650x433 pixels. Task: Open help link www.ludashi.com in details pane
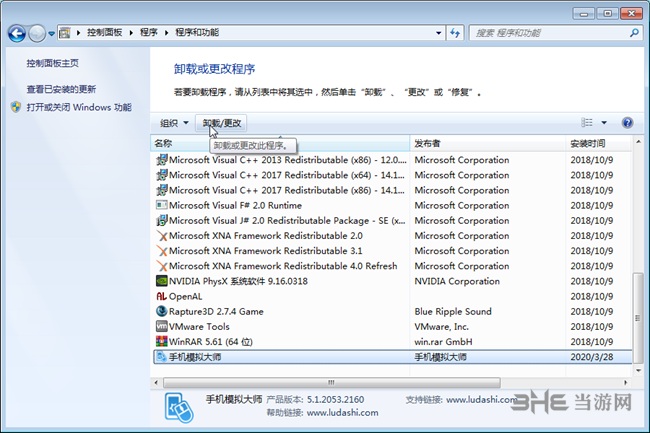342,413
